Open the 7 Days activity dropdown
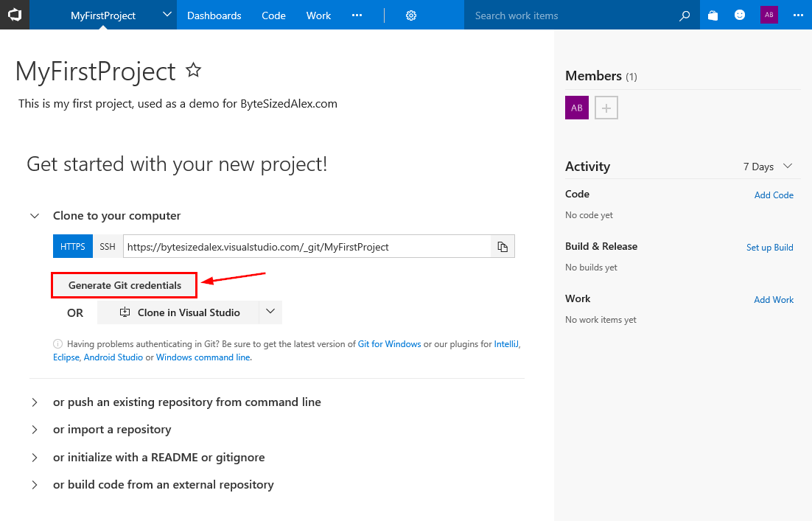Image resolution: width=812 pixels, height=521 pixels. [x=768, y=167]
